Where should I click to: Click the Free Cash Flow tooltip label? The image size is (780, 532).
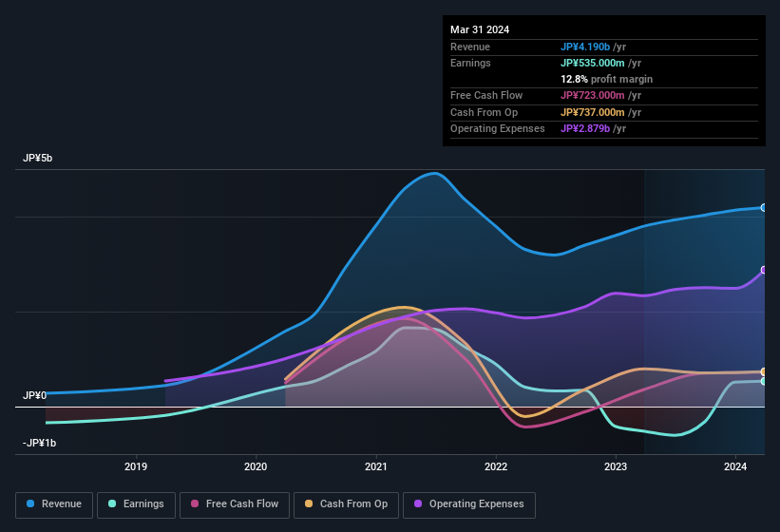coord(486,95)
